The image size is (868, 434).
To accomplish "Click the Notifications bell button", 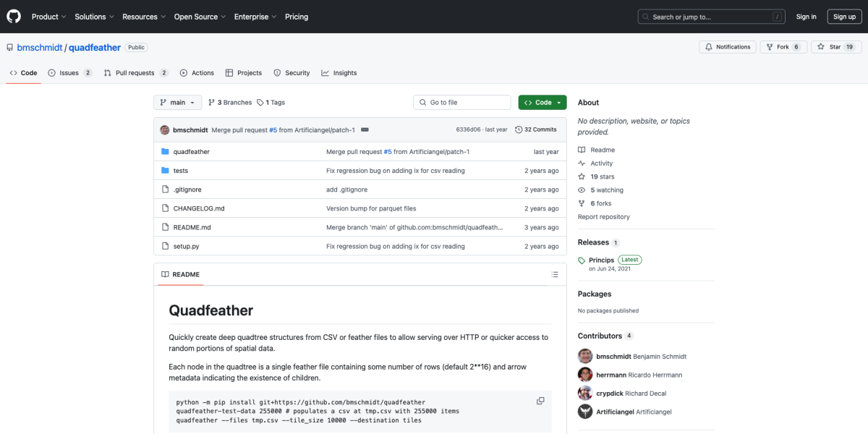I will click(728, 47).
